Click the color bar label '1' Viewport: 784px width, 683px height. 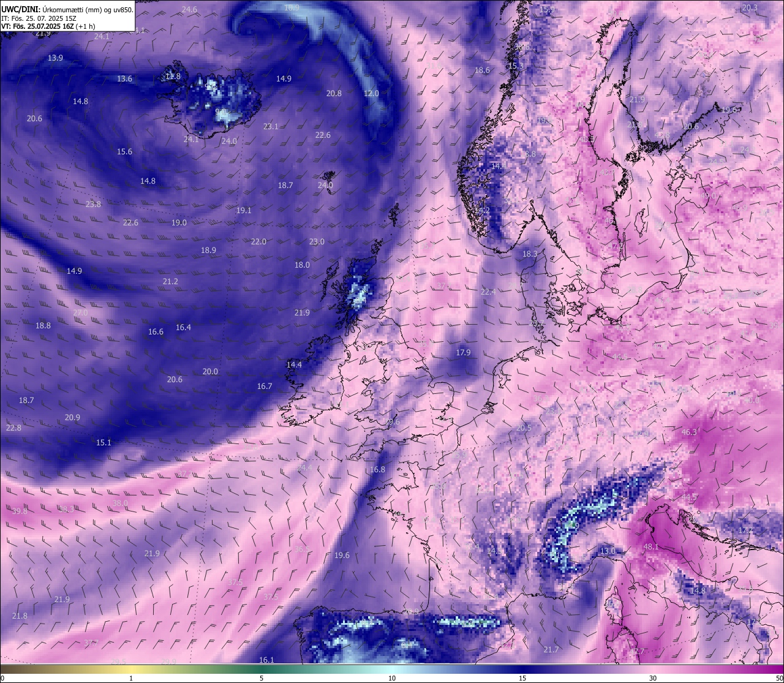point(131,678)
